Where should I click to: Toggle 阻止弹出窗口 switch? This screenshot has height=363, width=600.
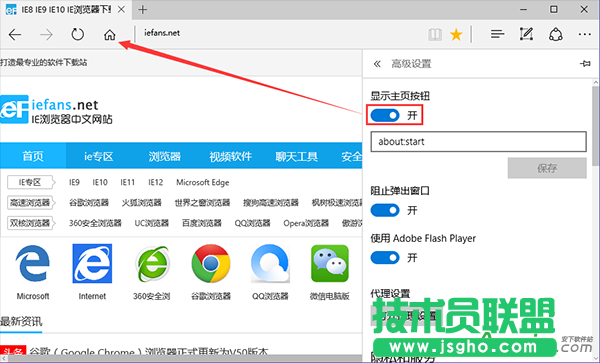coord(385,210)
